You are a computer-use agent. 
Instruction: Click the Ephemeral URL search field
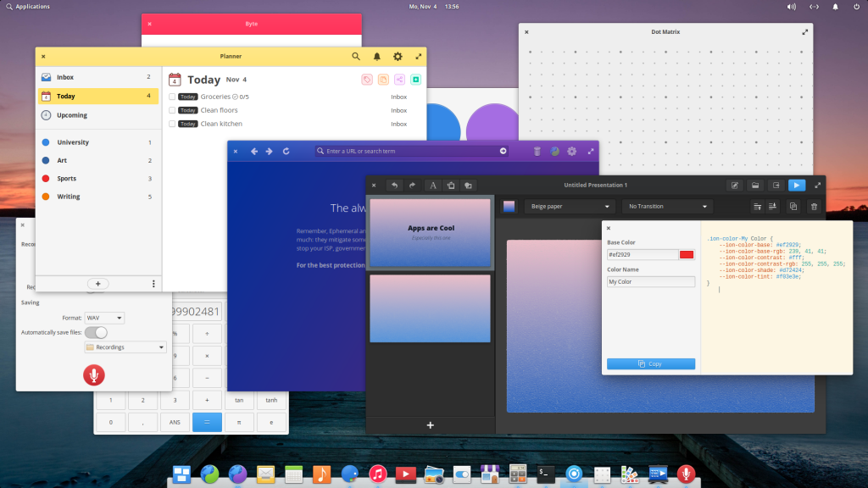click(x=412, y=151)
